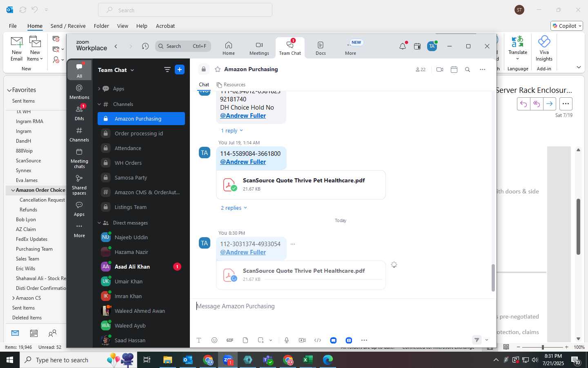Open Mentions in Zoom sidebar

(x=79, y=92)
